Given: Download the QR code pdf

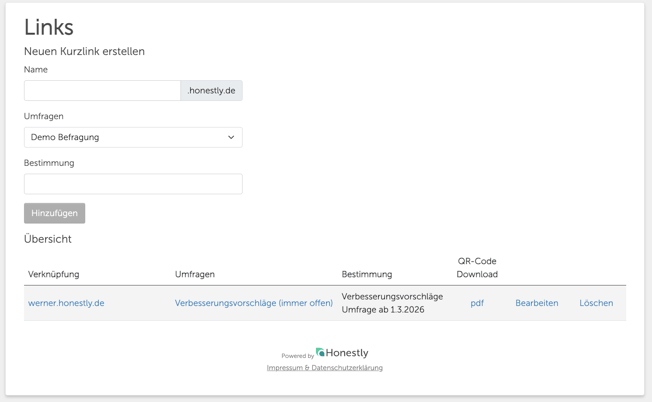Looking at the screenshot, I should [x=477, y=303].
